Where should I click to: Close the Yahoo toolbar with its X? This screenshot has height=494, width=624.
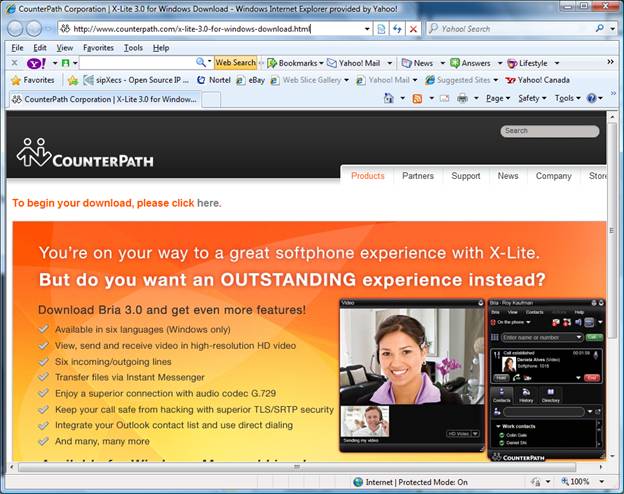coord(14,63)
